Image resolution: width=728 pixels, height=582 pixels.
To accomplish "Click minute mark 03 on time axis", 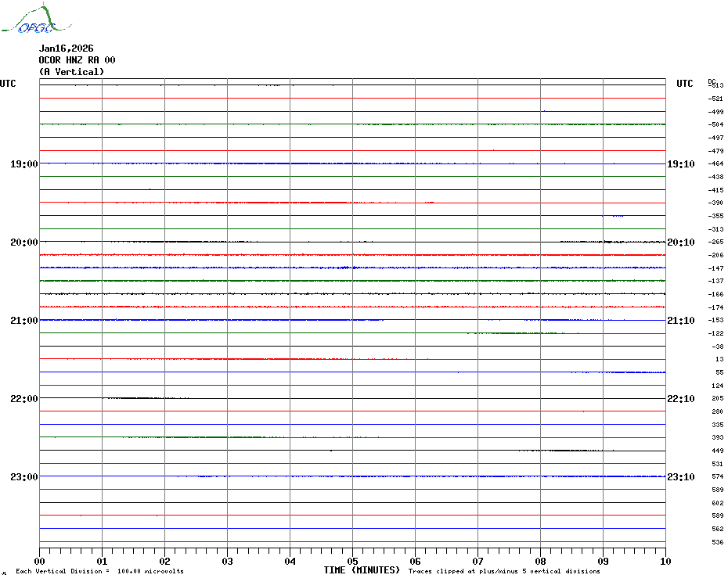I will click(228, 561).
